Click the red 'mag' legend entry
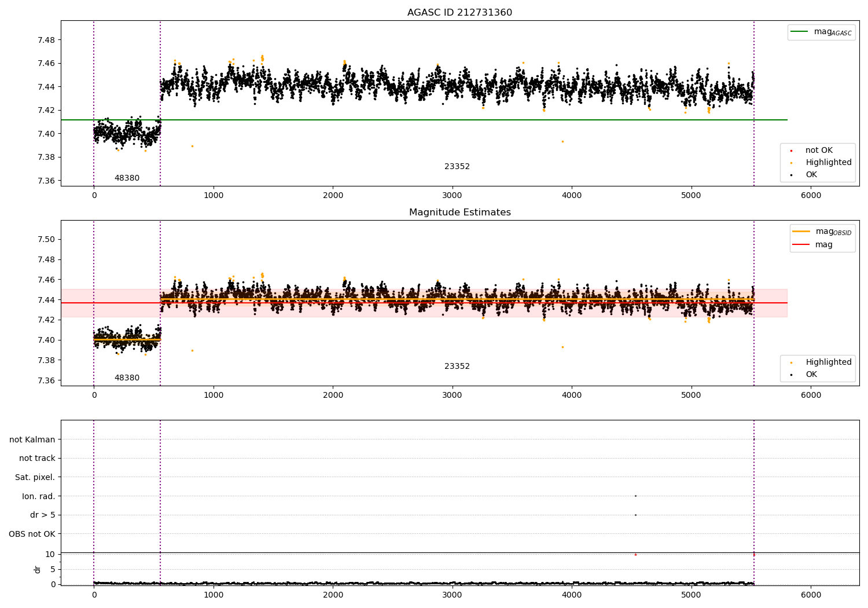868x608 pixels. pos(812,245)
